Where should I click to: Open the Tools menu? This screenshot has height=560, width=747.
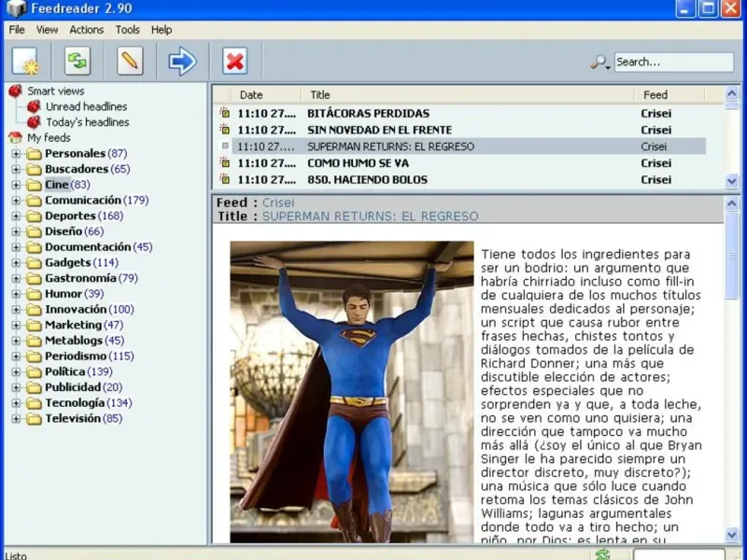[127, 30]
